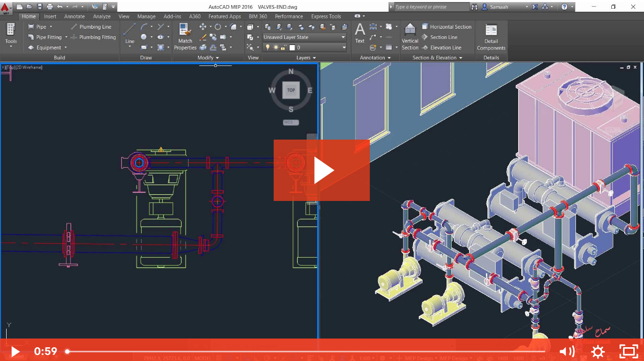Open Detail Components tool
644x361 pixels.
coord(491,37)
